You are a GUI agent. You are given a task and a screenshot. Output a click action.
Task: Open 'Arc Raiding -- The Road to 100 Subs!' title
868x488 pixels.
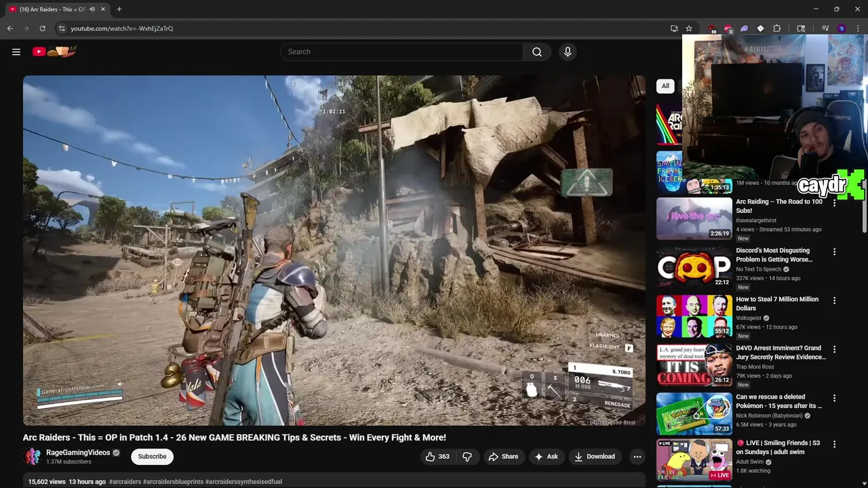coord(779,206)
